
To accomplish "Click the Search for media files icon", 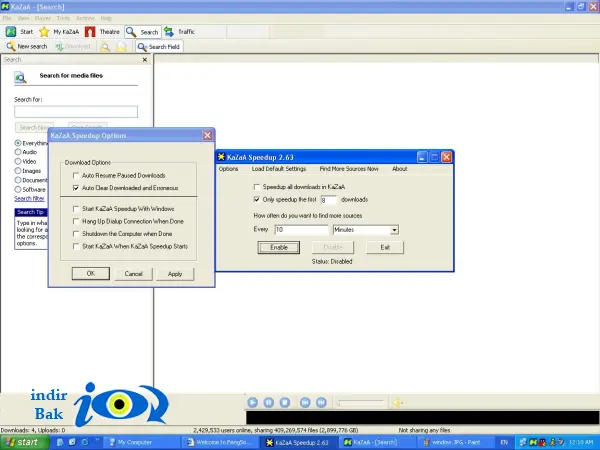I will (20, 77).
